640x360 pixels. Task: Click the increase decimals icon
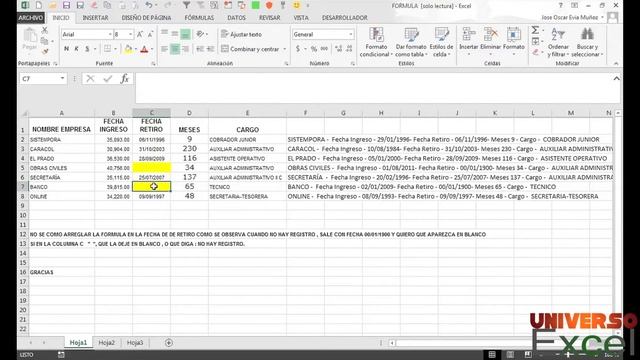tap(338, 49)
